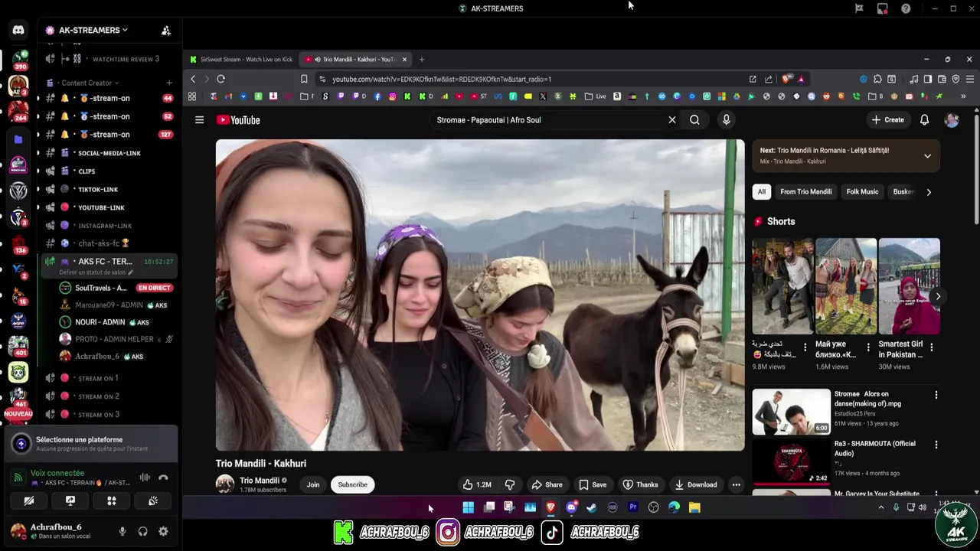The height and width of the screenshot is (551, 980).
Task: Clear the YouTube search box text
Action: coord(672,119)
